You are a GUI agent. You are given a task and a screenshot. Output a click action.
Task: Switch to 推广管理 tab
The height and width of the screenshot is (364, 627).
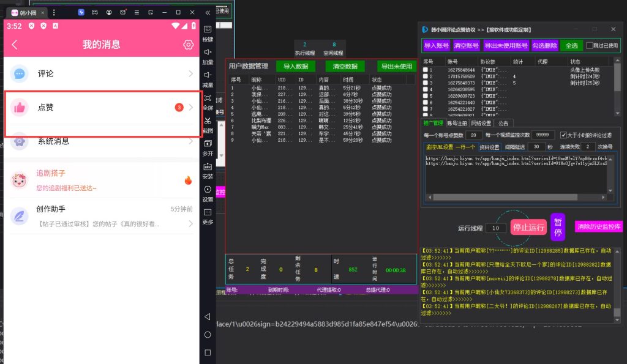tap(433, 123)
